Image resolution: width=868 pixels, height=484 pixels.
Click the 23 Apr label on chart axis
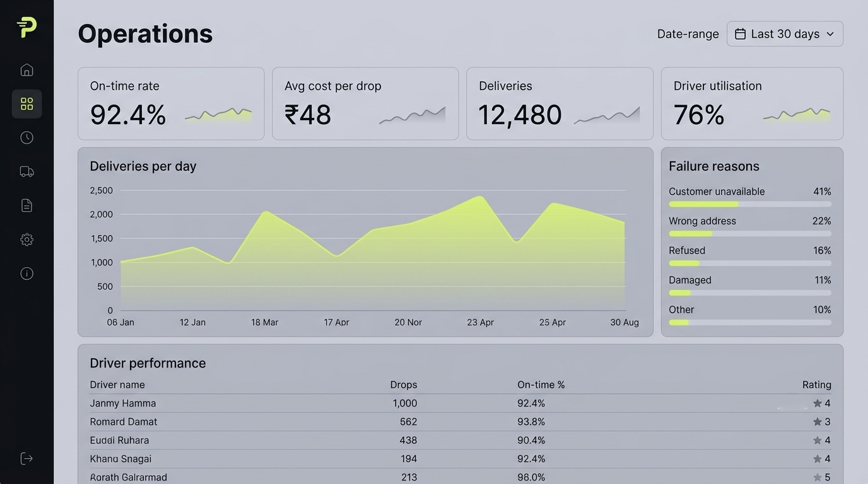[x=480, y=322]
